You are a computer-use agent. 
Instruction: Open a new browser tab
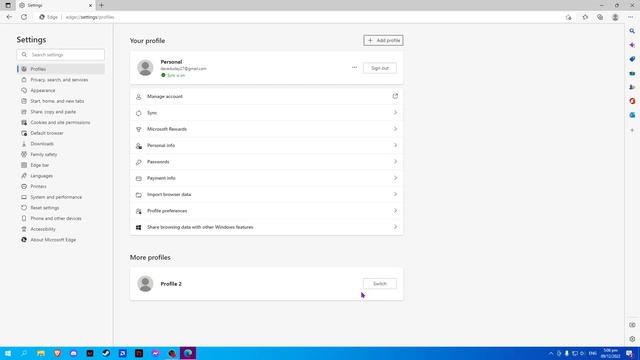tap(101, 5)
